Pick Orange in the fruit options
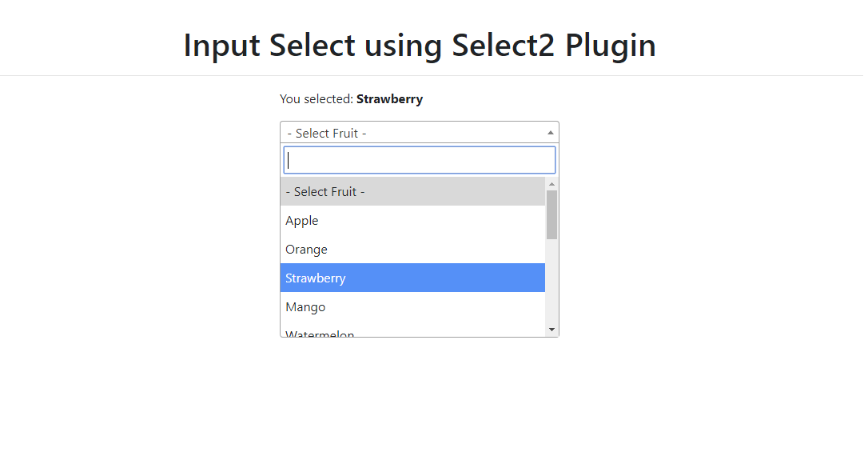868x464 pixels. tap(413, 250)
